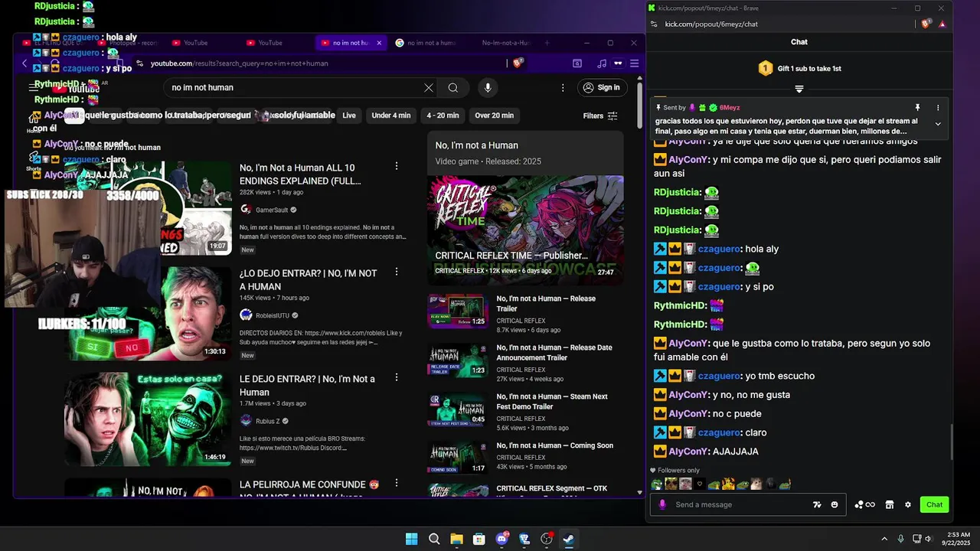Image resolution: width=980 pixels, height=551 pixels.
Task: Switch to the No-Im-not-a-Hu browser tab
Action: click(x=505, y=43)
